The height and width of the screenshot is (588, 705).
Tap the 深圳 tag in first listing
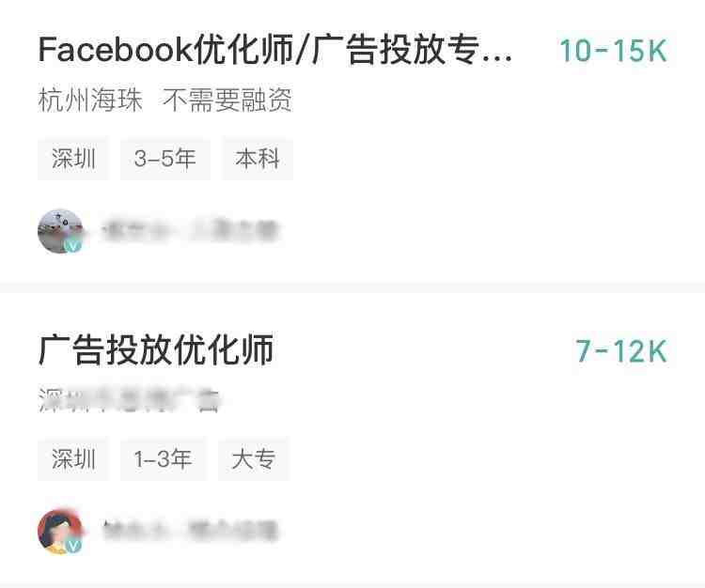pyautogui.click(x=73, y=159)
